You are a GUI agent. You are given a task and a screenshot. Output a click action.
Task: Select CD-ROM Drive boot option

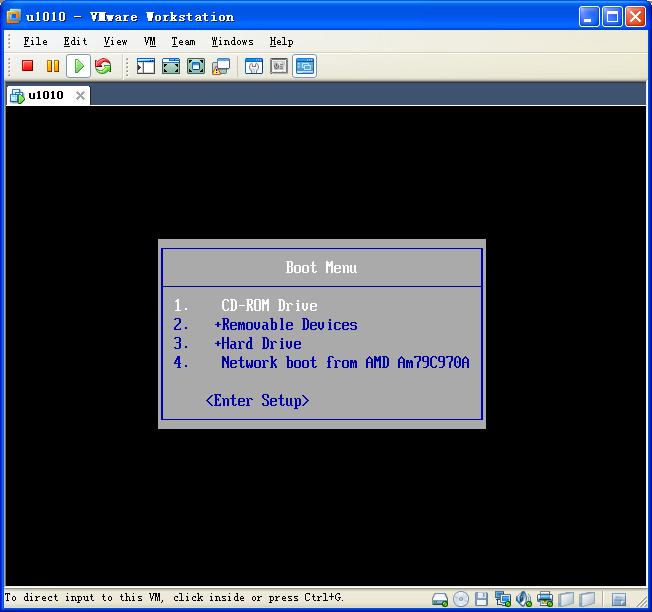coord(269,306)
